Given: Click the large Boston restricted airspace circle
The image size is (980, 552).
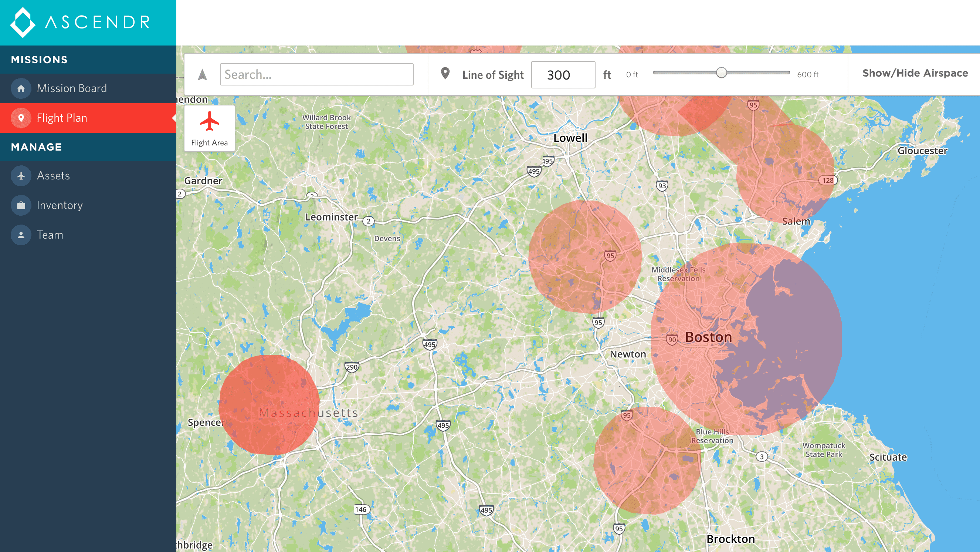Looking at the screenshot, I should (746, 339).
